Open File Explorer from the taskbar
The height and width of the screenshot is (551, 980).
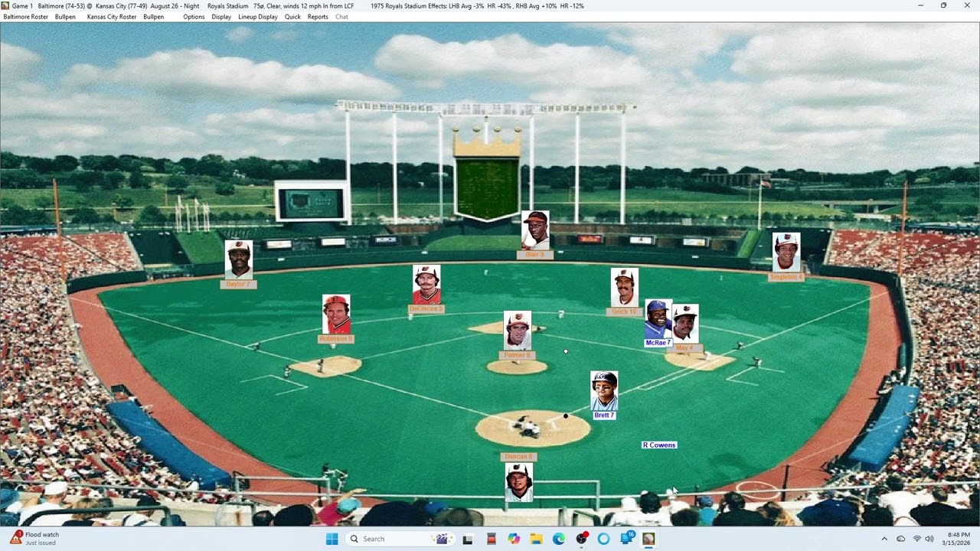point(536,539)
